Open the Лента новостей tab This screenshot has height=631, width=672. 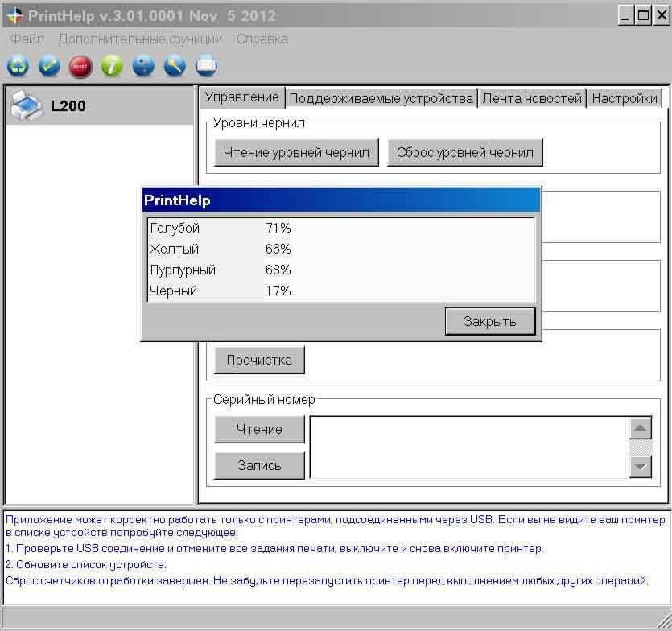[532, 98]
